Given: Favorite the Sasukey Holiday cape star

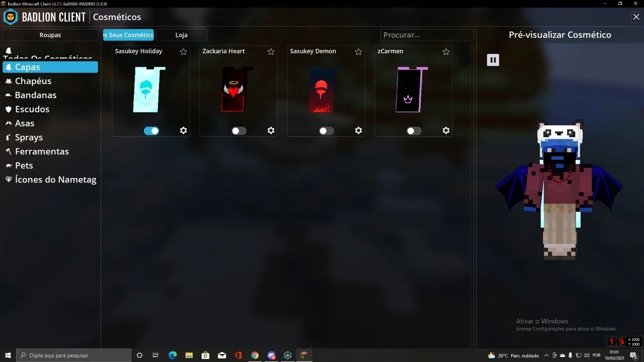Looking at the screenshot, I should tap(184, 52).
